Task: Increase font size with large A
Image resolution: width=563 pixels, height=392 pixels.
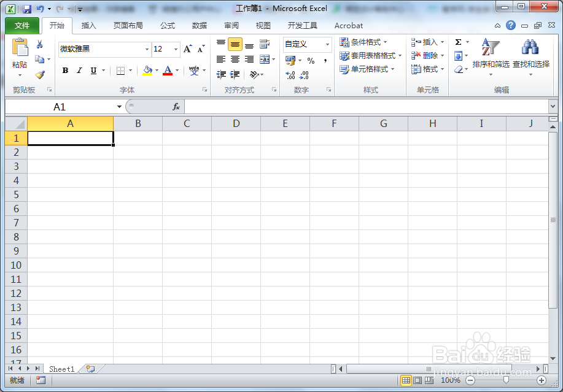Action: pos(187,49)
